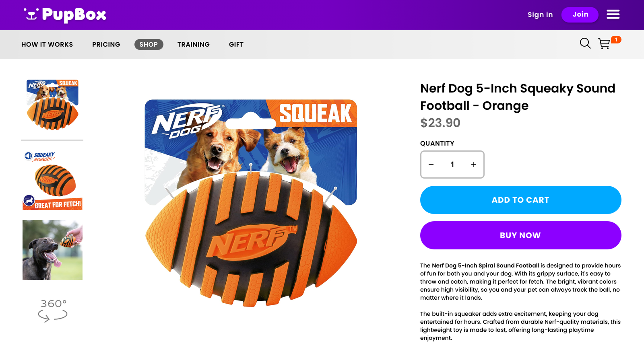Open the Pricing nav item
The height and width of the screenshot is (362, 644).
click(106, 45)
